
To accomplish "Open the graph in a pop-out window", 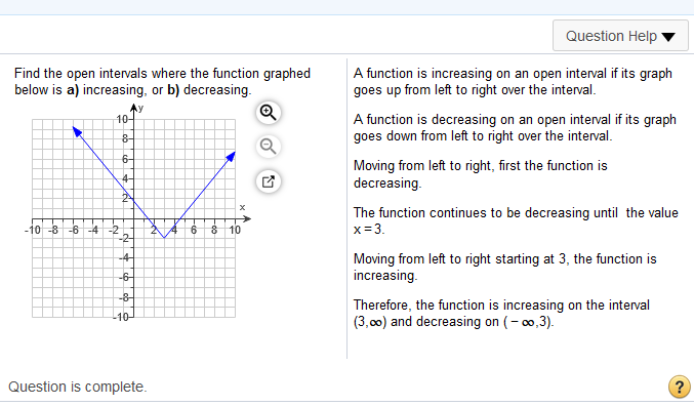I will (x=268, y=181).
